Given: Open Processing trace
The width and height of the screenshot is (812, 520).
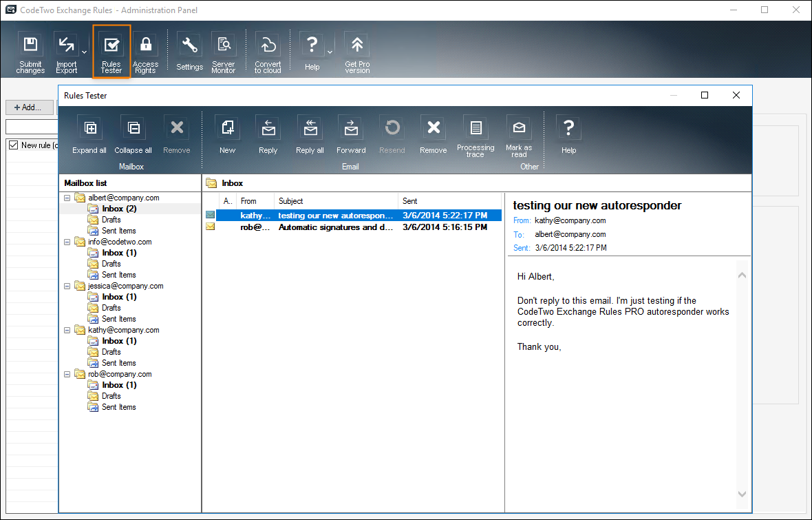Looking at the screenshot, I should click(476, 136).
